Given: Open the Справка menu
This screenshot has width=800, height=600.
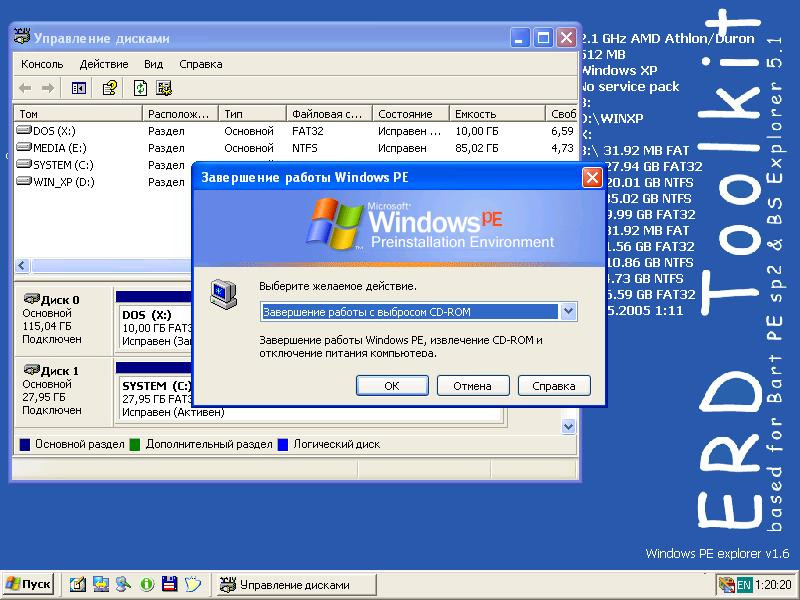Looking at the screenshot, I should point(201,64).
